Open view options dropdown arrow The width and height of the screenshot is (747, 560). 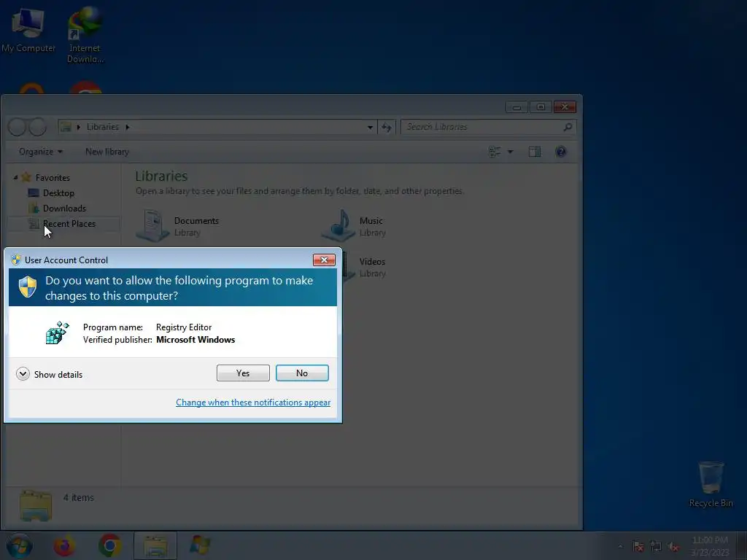[x=510, y=152]
